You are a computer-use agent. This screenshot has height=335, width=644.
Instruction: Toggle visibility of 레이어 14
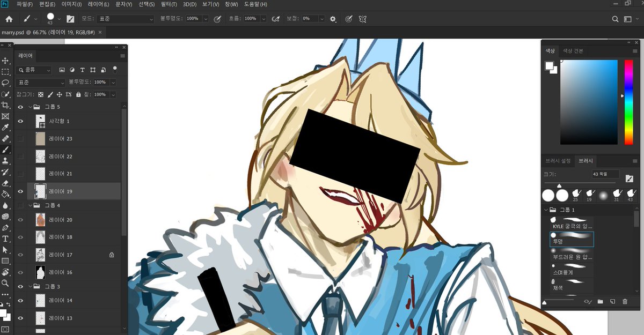tap(20, 301)
